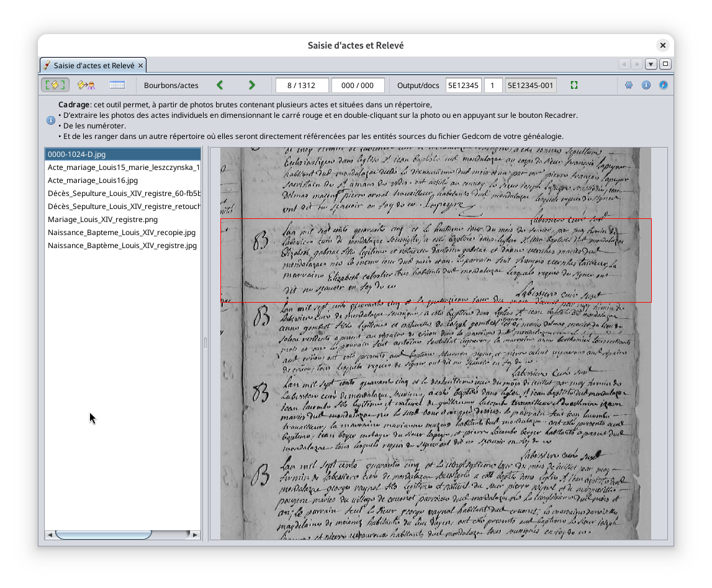712x588 pixels.
Task: Go to next photo with green right arrow
Action: click(252, 85)
